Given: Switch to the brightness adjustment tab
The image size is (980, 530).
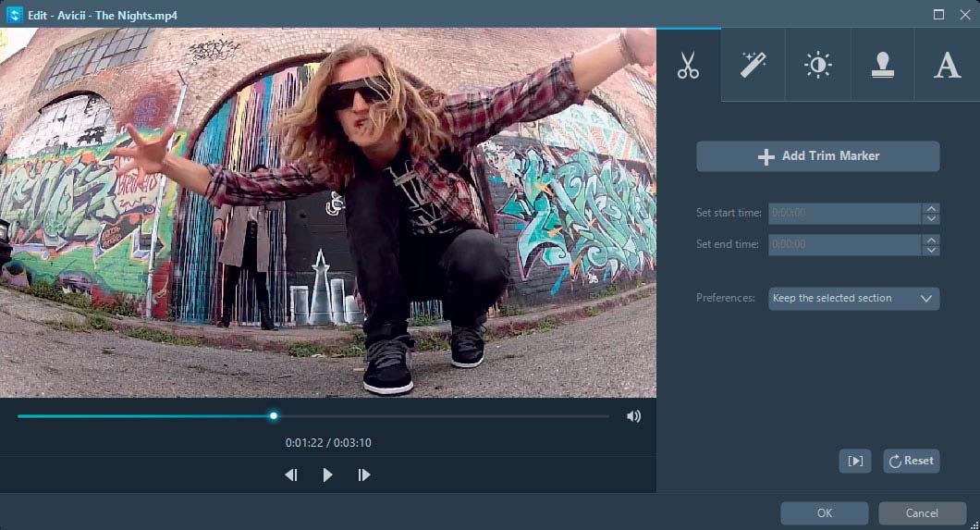Looking at the screenshot, I should click(817, 65).
